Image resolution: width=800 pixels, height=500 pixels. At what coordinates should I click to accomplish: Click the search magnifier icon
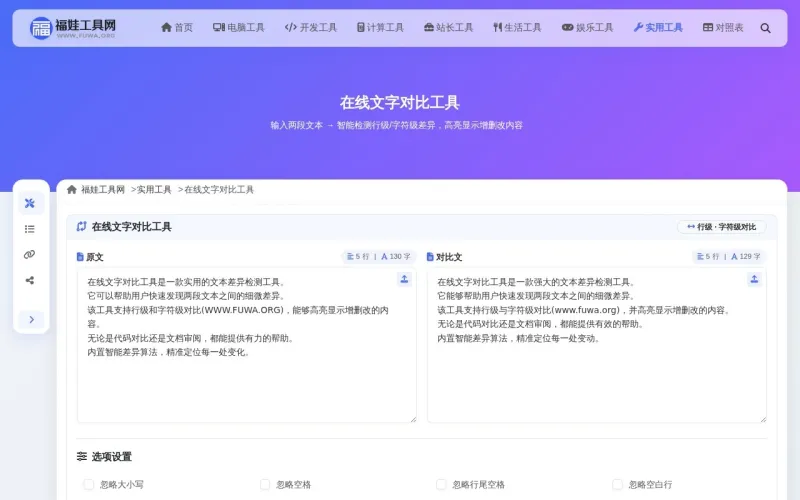(x=765, y=28)
